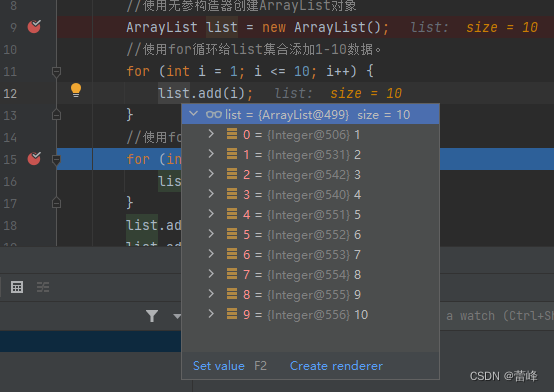Select row '7 = {Integer@554} 8'
The height and width of the screenshot is (392, 554).
[x=311, y=275]
